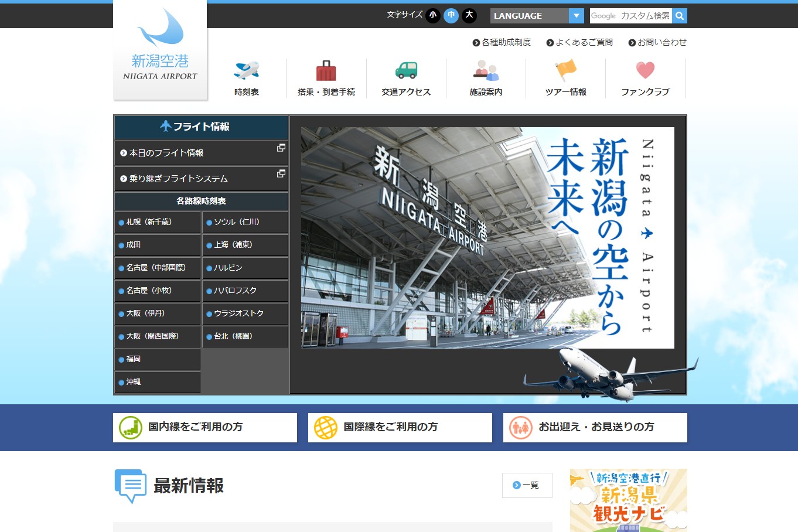
Task: Click the フライト情報 panel header
Action: (x=201, y=127)
